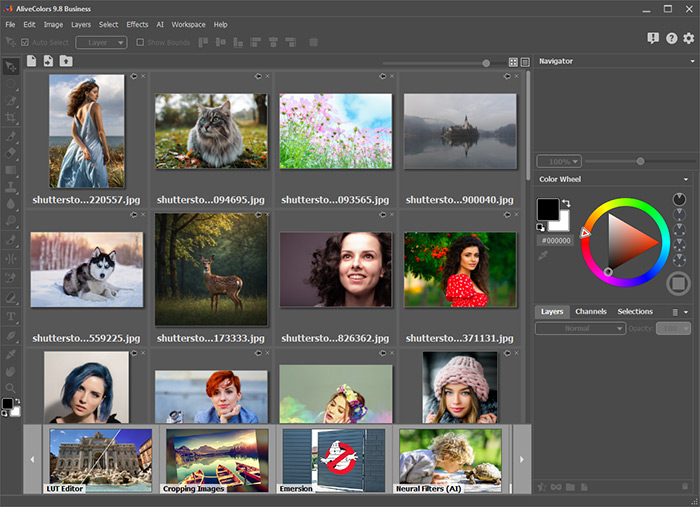Switch to the Selections tab
This screenshot has height=507, width=700.
tap(635, 312)
